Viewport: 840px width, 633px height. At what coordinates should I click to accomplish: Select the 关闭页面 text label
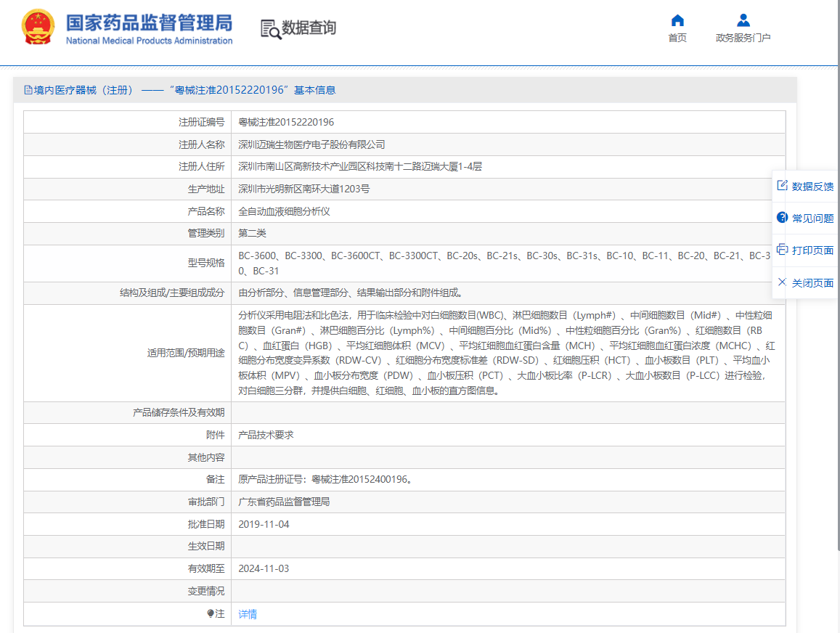tap(812, 283)
